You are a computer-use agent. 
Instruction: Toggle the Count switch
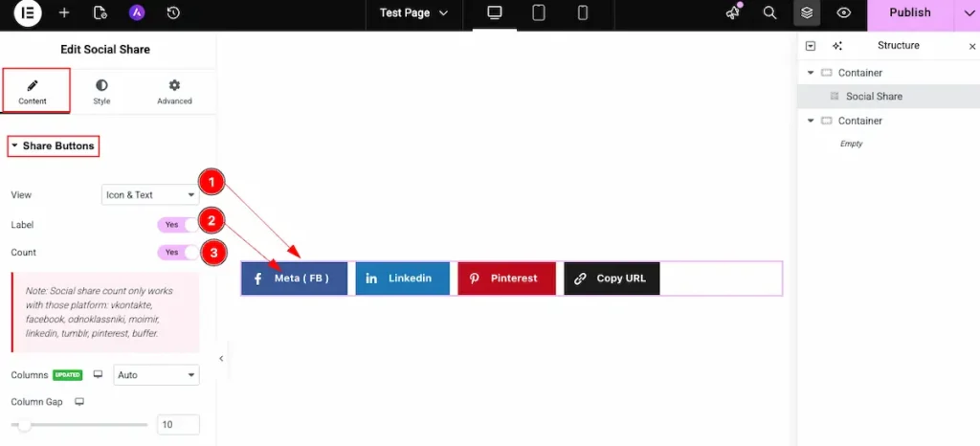(x=177, y=253)
